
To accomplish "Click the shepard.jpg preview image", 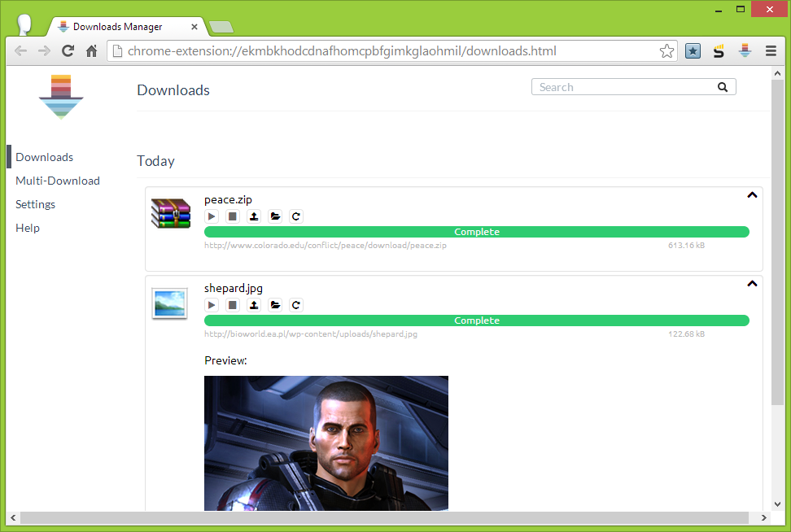I will tap(326, 443).
